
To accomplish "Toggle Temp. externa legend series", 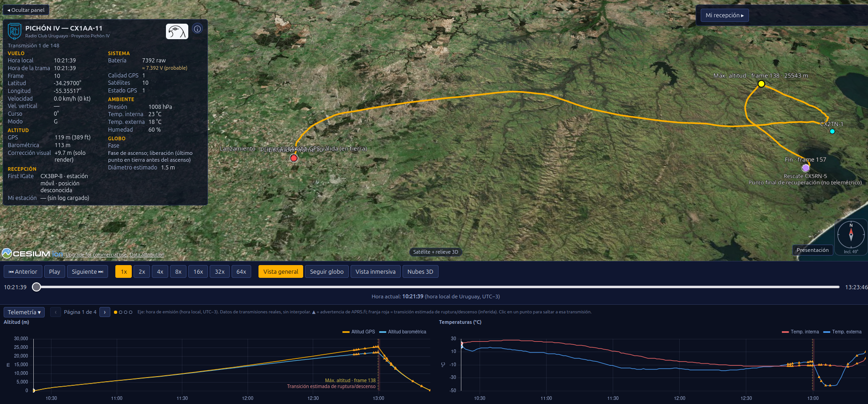I will [842, 332].
